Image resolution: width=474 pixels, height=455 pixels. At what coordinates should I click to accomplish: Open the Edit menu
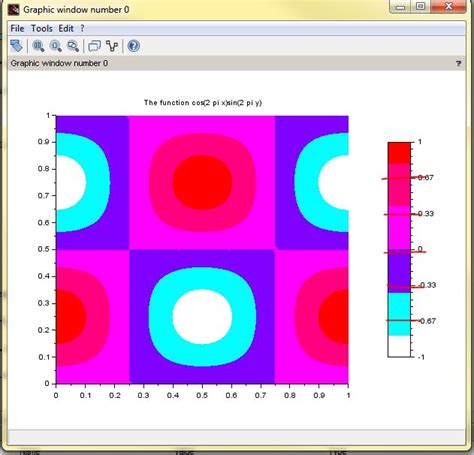point(66,29)
